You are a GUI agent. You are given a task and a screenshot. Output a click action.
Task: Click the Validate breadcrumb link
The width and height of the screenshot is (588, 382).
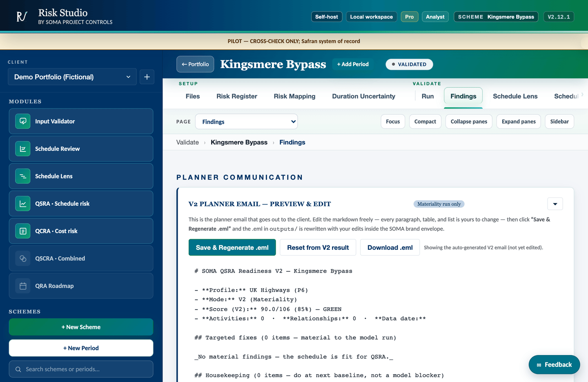click(x=187, y=142)
